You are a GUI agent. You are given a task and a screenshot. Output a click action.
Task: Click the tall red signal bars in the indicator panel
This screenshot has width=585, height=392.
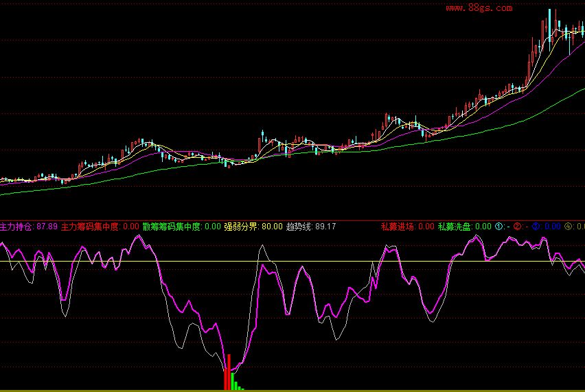click(227, 373)
